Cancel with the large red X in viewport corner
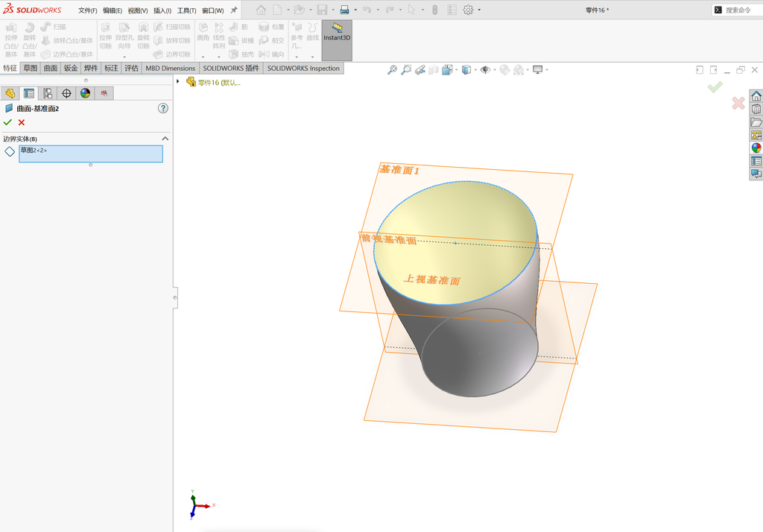Screen dimensions: 763x532 (738, 103)
